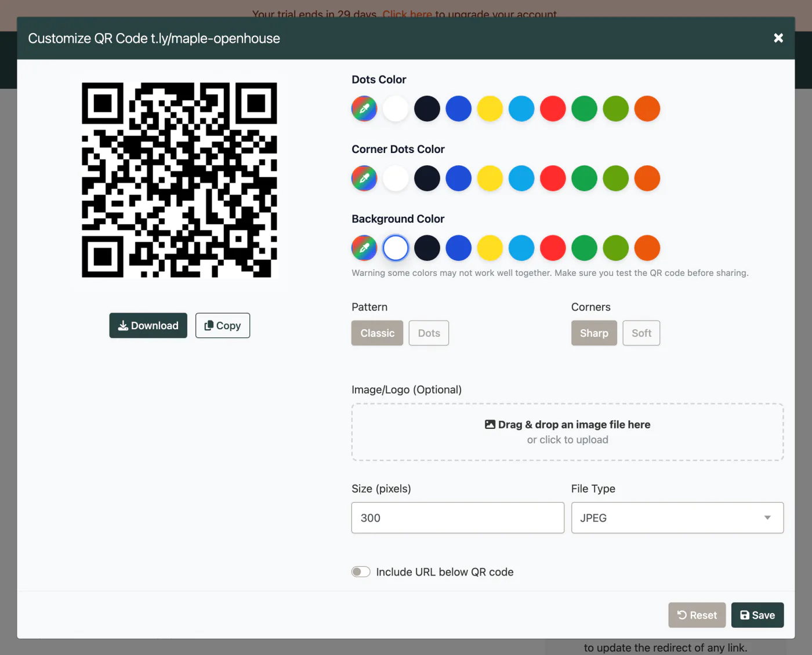Select the red Background Color swatch
The image size is (812, 655).
point(553,248)
